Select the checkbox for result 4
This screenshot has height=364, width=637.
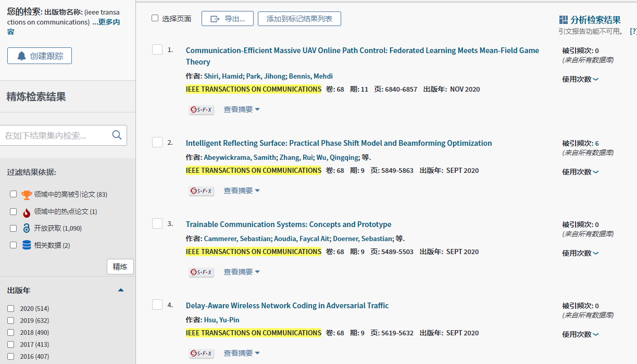coord(157,305)
